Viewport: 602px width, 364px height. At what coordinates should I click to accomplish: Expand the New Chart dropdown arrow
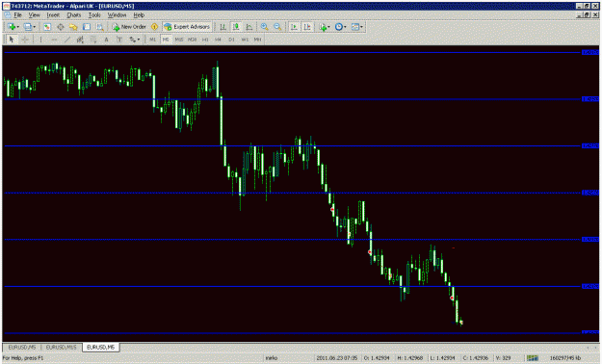[x=17, y=27]
